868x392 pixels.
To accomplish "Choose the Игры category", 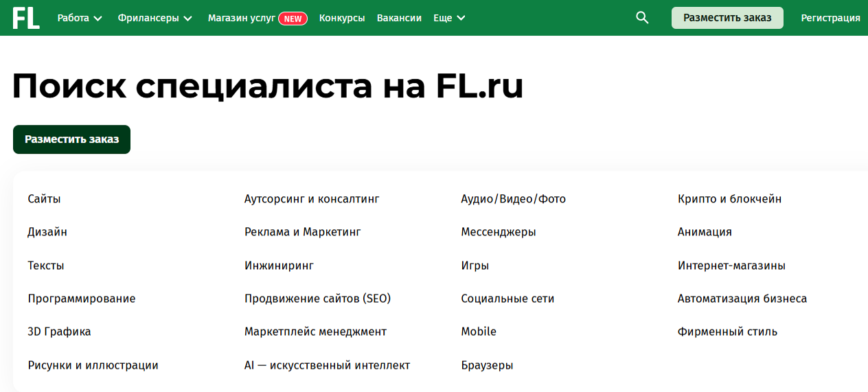I will pyautogui.click(x=475, y=266).
